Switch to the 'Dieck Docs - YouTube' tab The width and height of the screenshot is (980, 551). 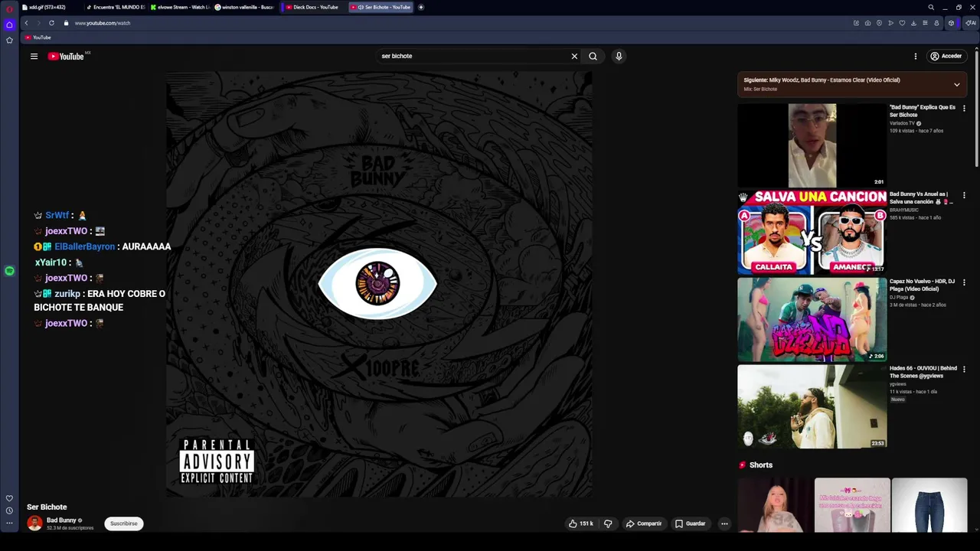click(x=313, y=7)
